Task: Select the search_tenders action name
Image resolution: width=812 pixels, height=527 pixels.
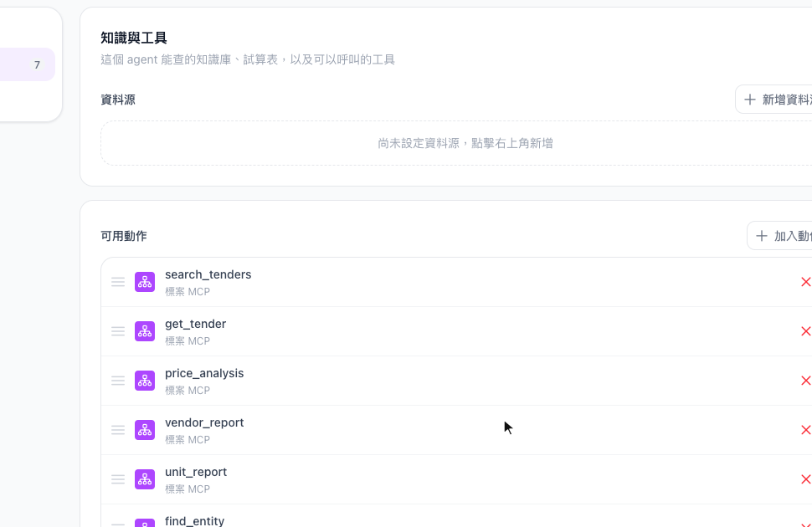Action: pyautogui.click(x=208, y=274)
